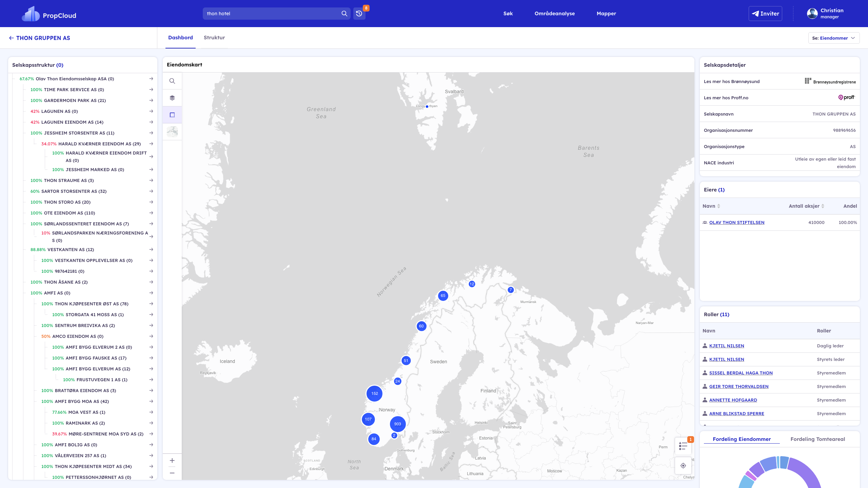Screen dimensions: 868x488
Task: Click the 152 property cluster marker
Action: click(374, 393)
